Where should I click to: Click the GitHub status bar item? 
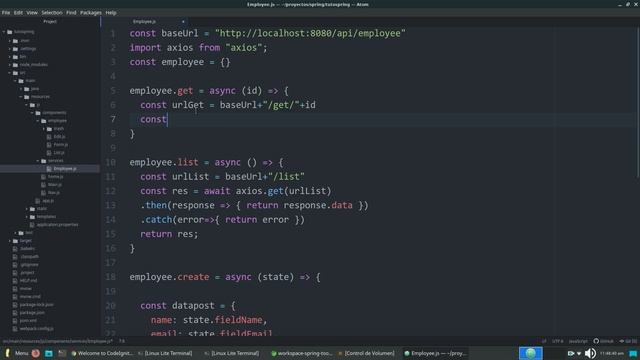pyautogui.click(x=603, y=341)
